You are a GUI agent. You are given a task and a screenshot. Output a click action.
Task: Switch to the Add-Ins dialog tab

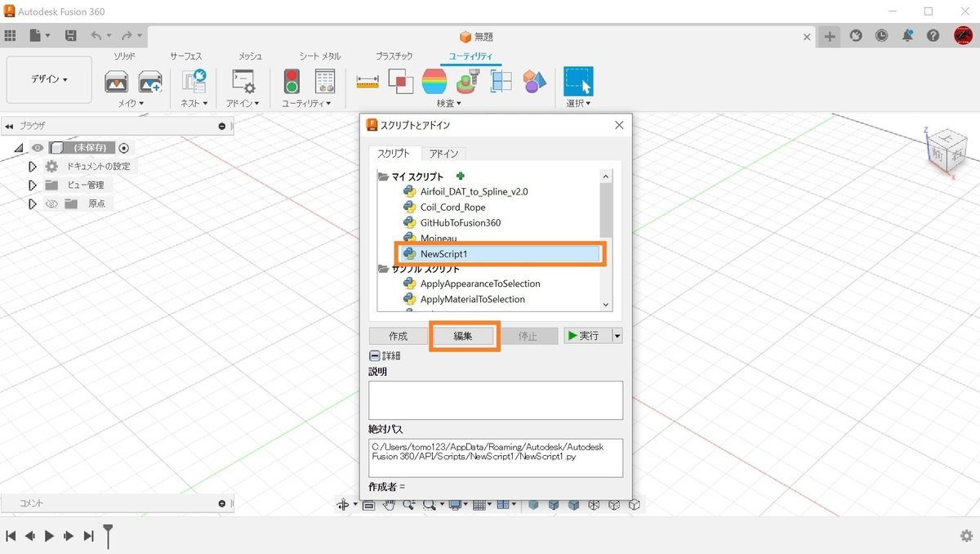[443, 154]
